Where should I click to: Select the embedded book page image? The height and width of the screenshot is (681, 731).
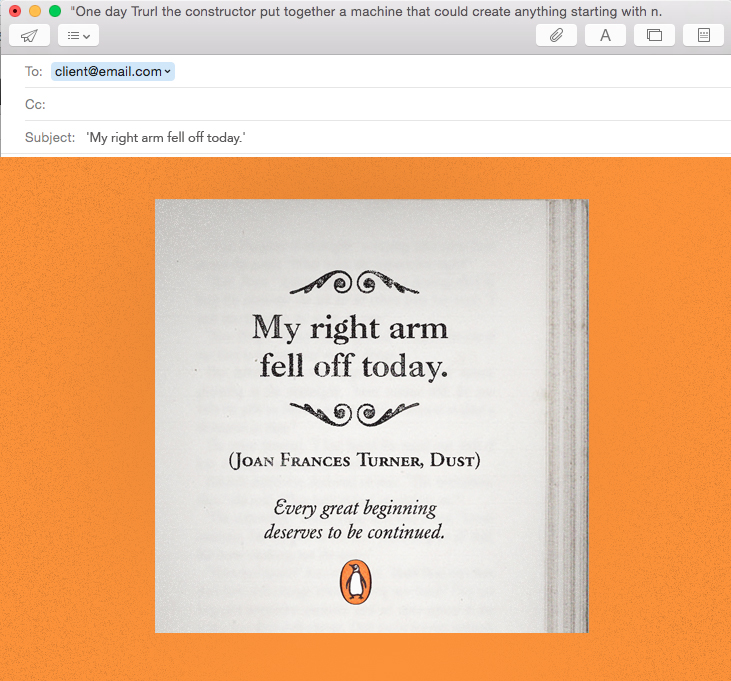click(372, 416)
